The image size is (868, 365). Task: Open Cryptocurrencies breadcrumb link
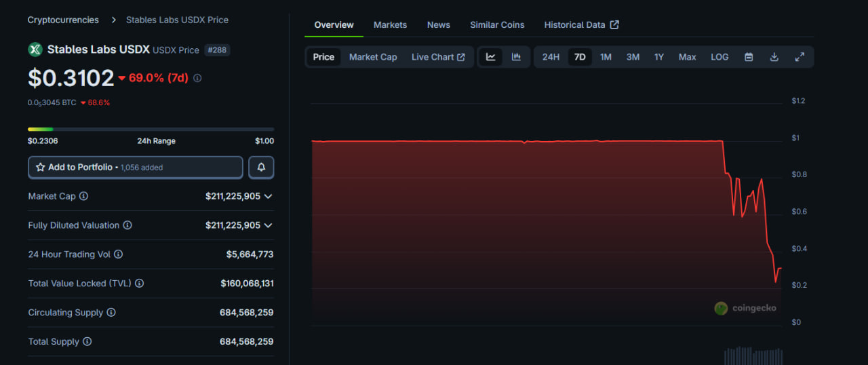point(63,20)
